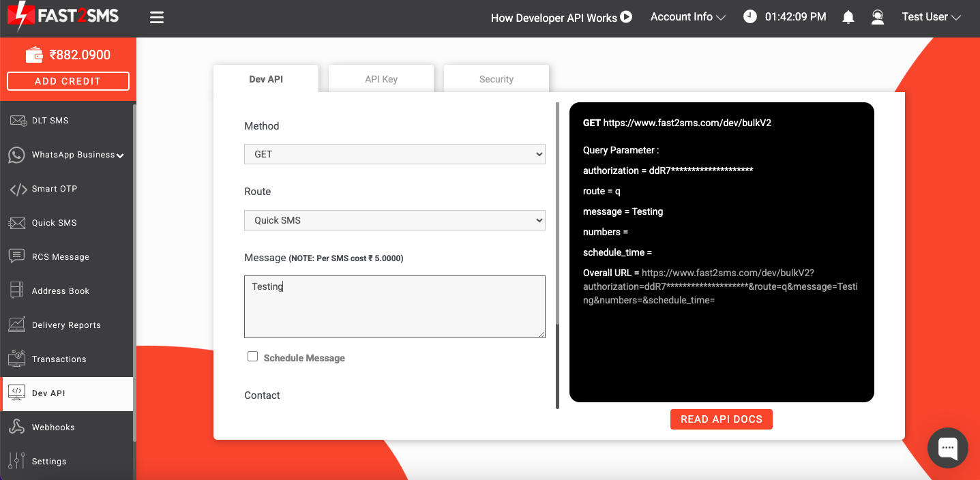Viewport: 980px width, 480px height.
Task: Open Smart OTP sidebar item
Action: point(55,189)
